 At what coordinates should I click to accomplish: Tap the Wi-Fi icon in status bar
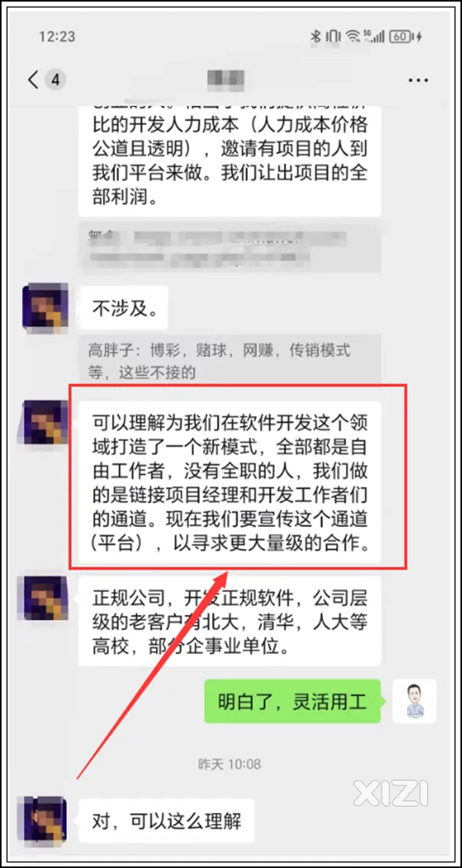(x=353, y=37)
